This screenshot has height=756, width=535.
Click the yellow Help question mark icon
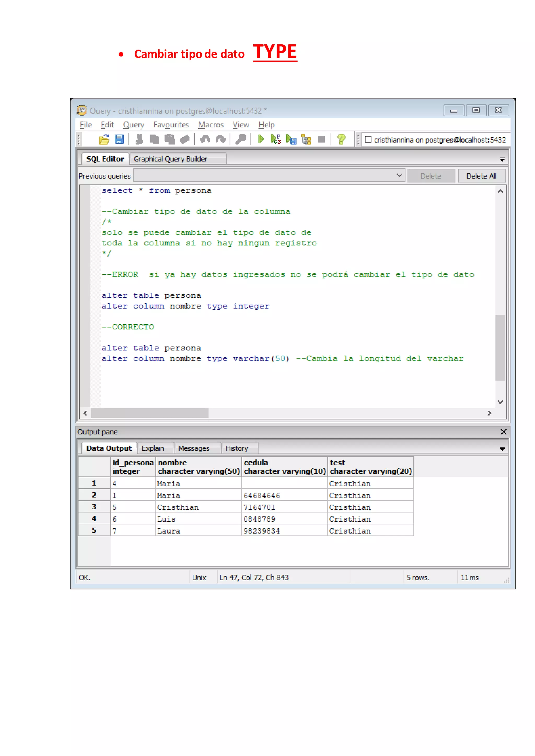tap(341, 139)
